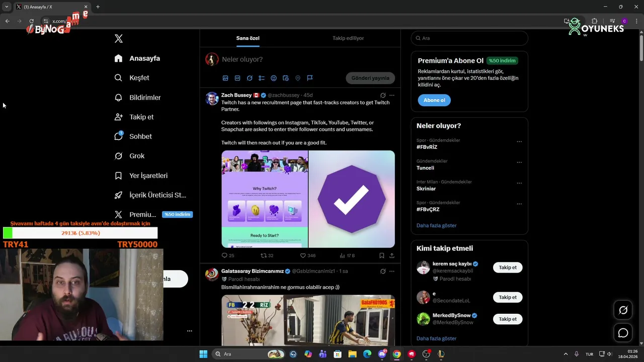Open the purple checkmark image
The height and width of the screenshot is (362, 644).
352,199
